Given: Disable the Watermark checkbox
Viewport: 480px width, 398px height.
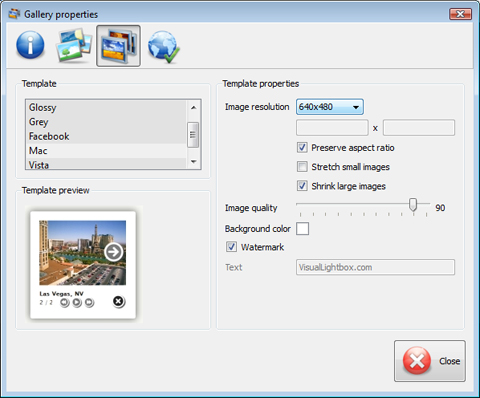Looking at the screenshot, I should pos(232,247).
